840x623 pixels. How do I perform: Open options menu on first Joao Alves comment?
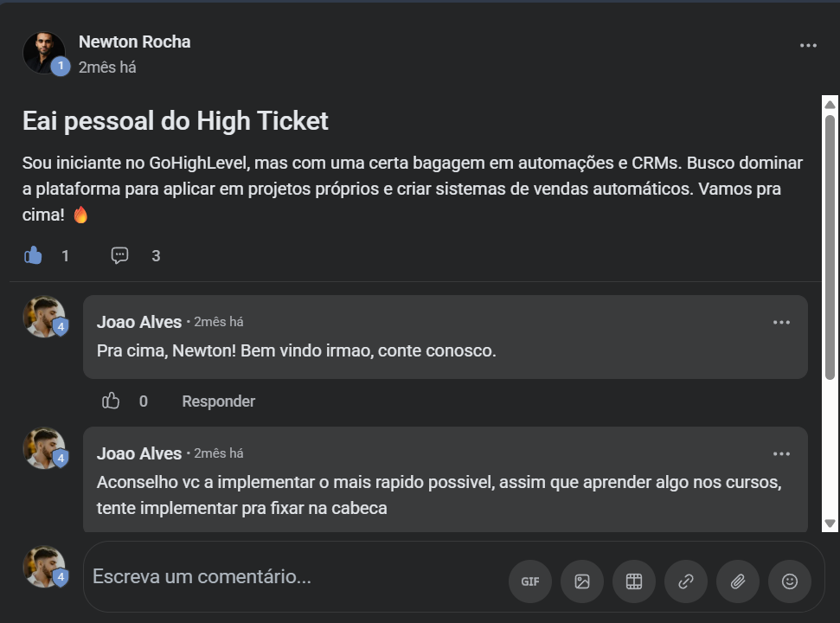pos(781,323)
